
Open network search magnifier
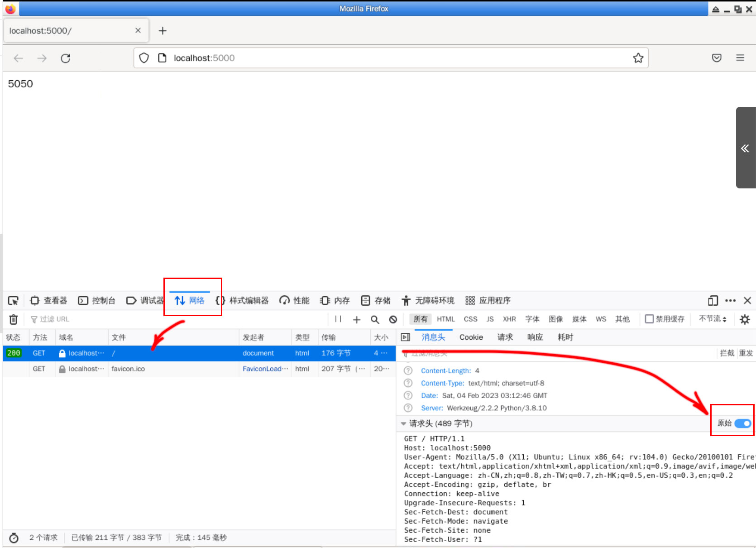coord(375,320)
